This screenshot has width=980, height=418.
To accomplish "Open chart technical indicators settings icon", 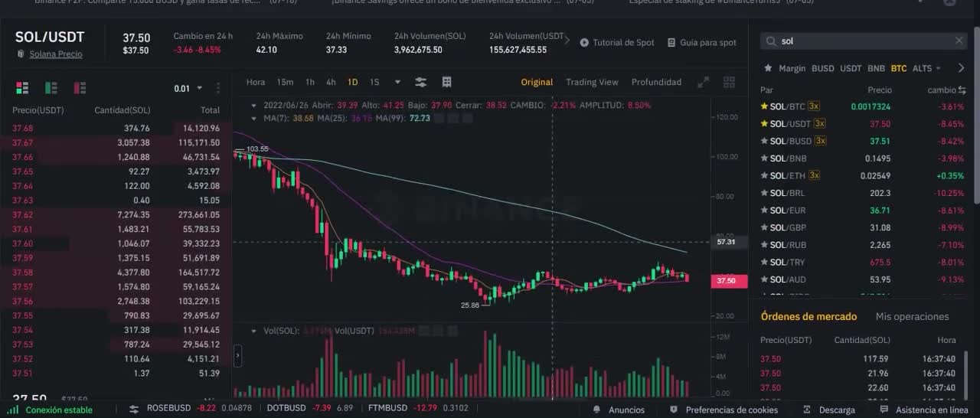I will (420, 82).
